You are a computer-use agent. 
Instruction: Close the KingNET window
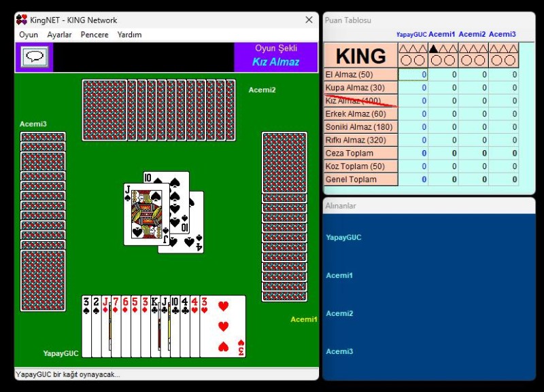pyautogui.click(x=309, y=20)
